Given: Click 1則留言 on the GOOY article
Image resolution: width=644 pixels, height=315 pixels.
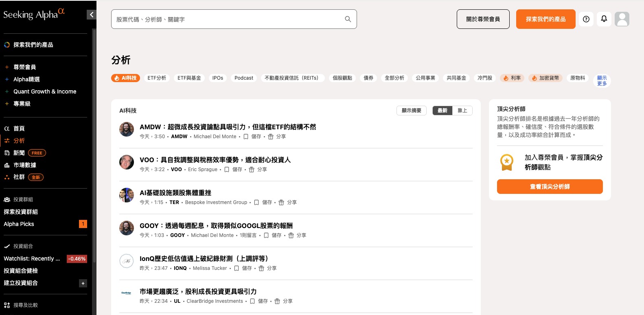Looking at the screenshot, I should tap(248, 235).
